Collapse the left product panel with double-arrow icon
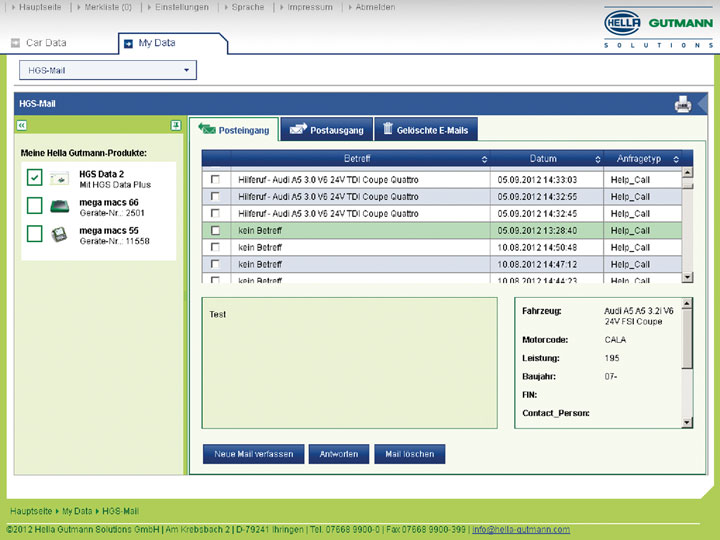The height and width of the screenshot is (540, 720). [x=21, y=125]
